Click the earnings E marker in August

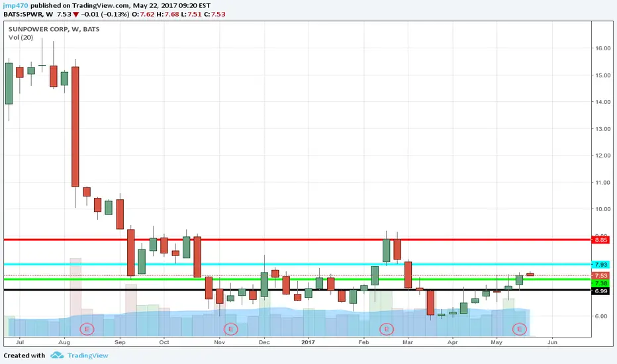pos(87,328)
